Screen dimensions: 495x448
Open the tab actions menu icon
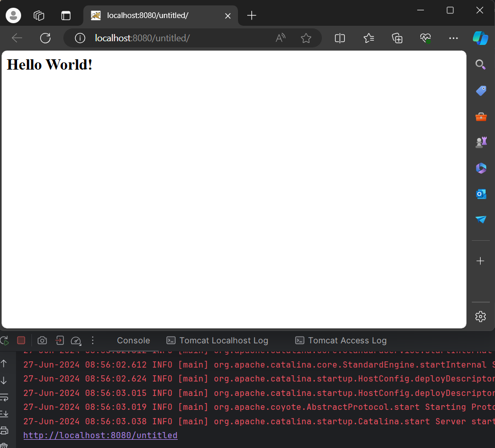65,15
